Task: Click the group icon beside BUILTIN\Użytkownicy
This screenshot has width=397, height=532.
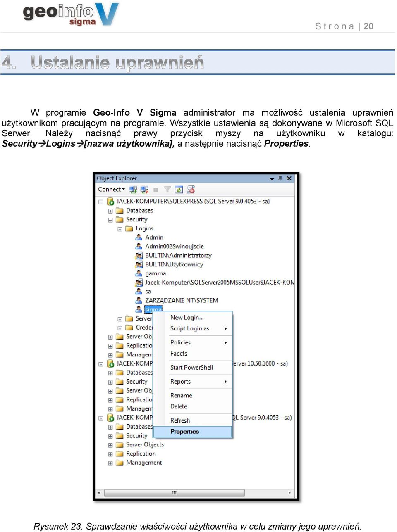Action: tap(139, 265)
